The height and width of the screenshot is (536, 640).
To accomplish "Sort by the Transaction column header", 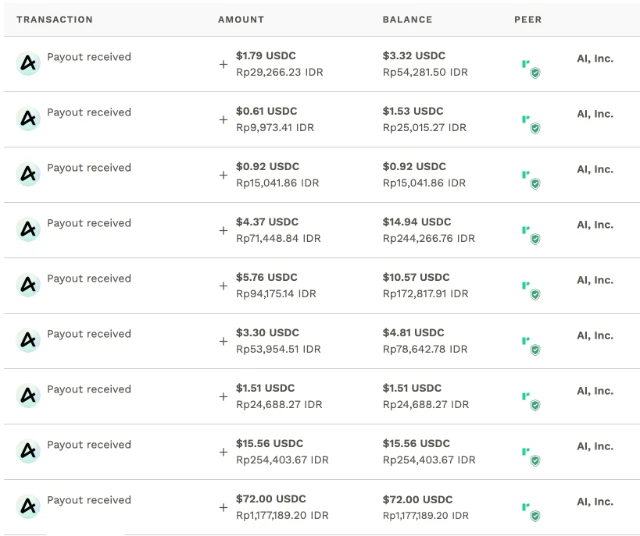I will click(x=54, y=20).
